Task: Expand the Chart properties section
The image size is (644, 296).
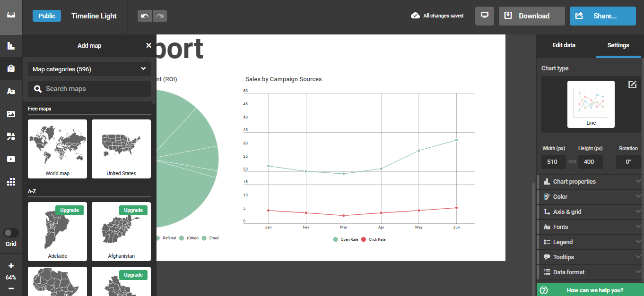Action: 590,182
